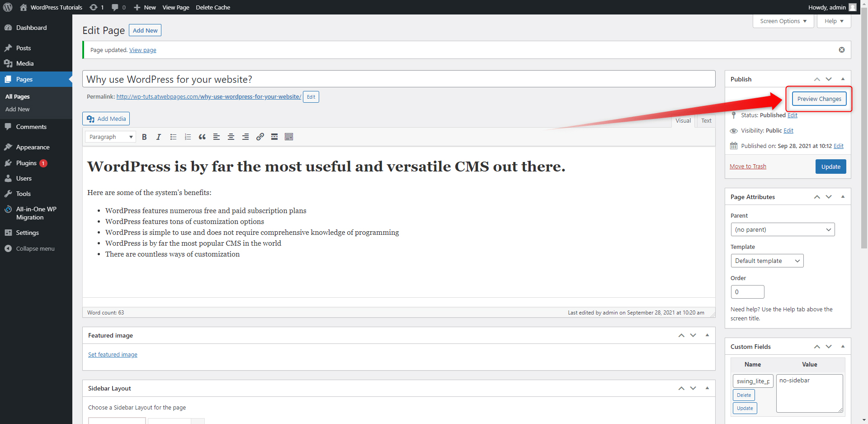Move the Publish panel down
This screenshot has height=424, width=868.
point(829,79)
